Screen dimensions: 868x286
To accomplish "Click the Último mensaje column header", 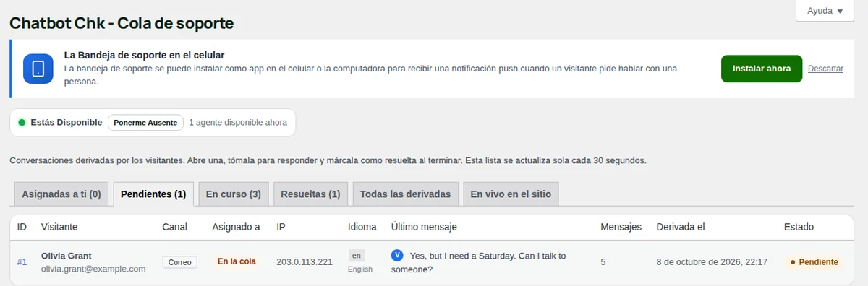I will point(424,227).
